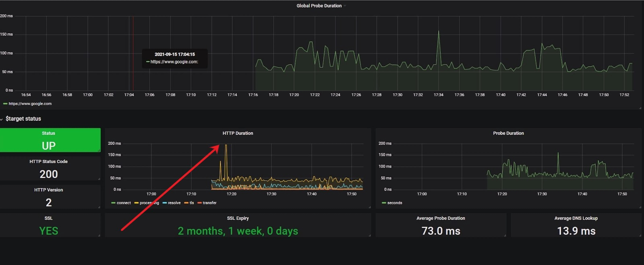644x265 pixels.
Task: Open the Global Probe Duration panel title menu
Action: 319,6
